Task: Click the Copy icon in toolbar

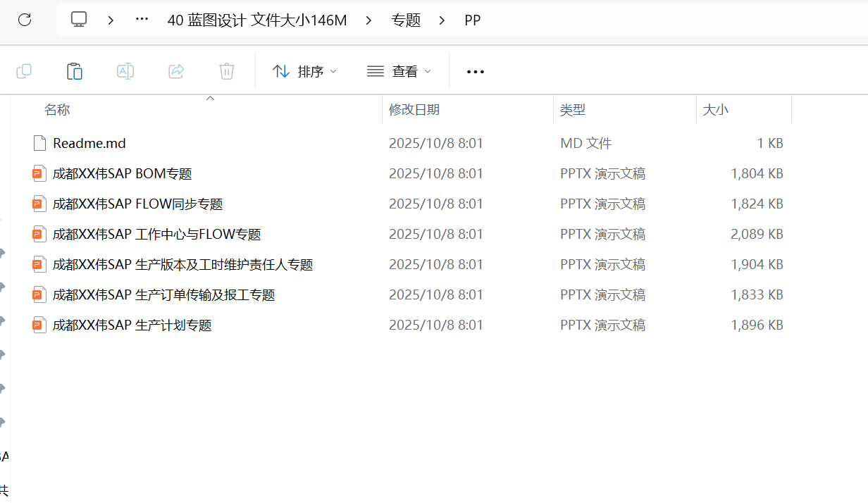Action: pyautogui.click(x=24, y=71)
